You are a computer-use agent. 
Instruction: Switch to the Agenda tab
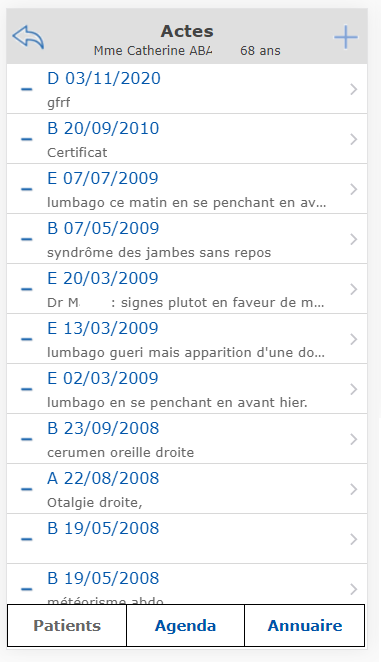(x=185, y=625)
